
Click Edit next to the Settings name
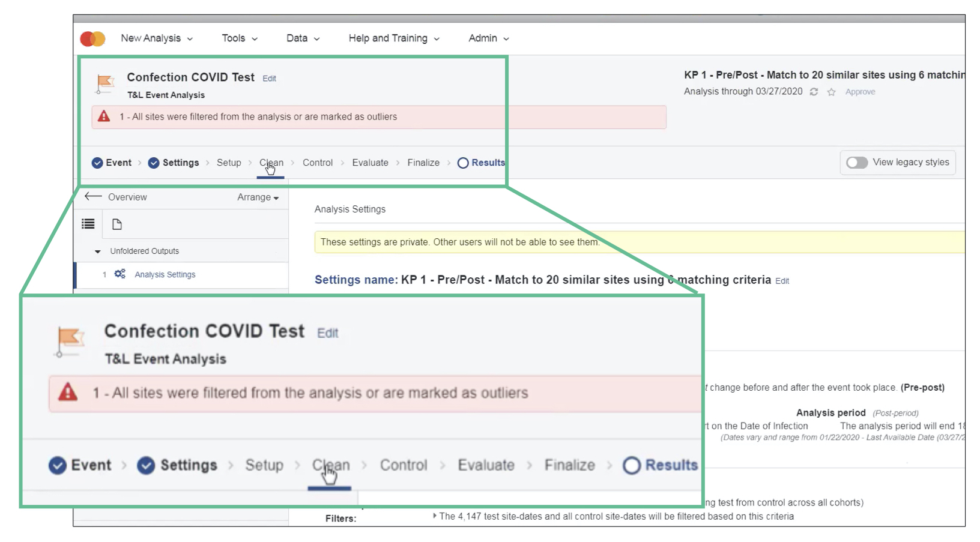coord(782,281)
